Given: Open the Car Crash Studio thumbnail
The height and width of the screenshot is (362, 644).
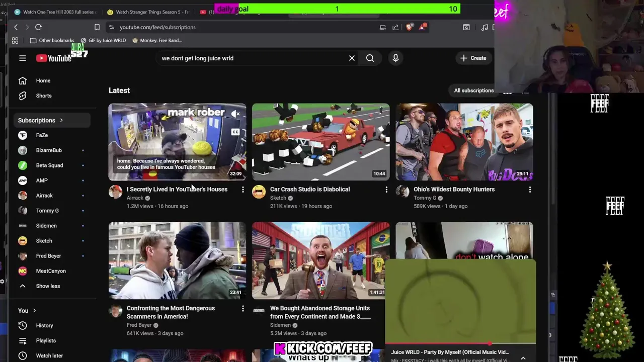Looking at the screenshot, I should click(320, 142).
